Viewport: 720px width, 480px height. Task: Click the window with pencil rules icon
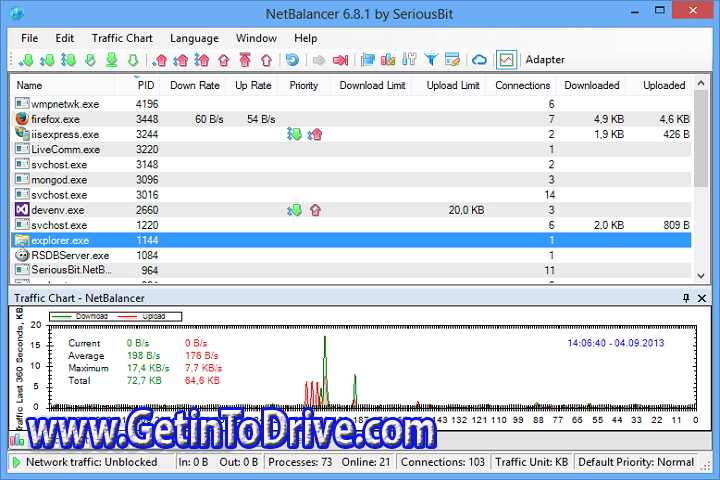tap(452, 60)
